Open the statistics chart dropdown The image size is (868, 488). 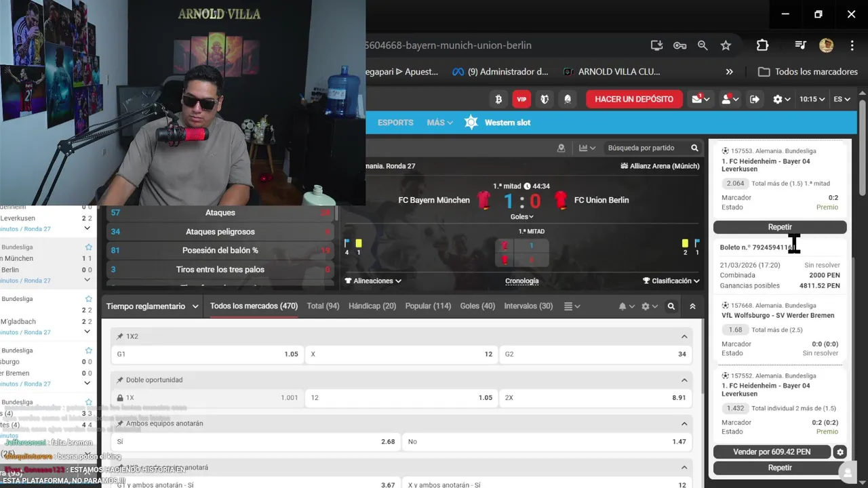587,148
